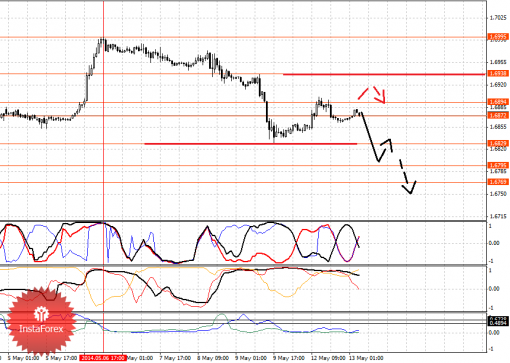Click the 9 May 17:00 time label
Viewport: 510px width, 363px height.
289,358
